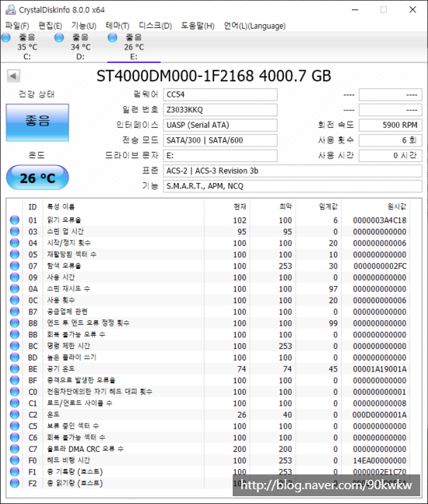This screenshot has width=428, height=504.
Task: Click the status orb for attribute B8
Action: pyautogui.click(x=15, y=323)
